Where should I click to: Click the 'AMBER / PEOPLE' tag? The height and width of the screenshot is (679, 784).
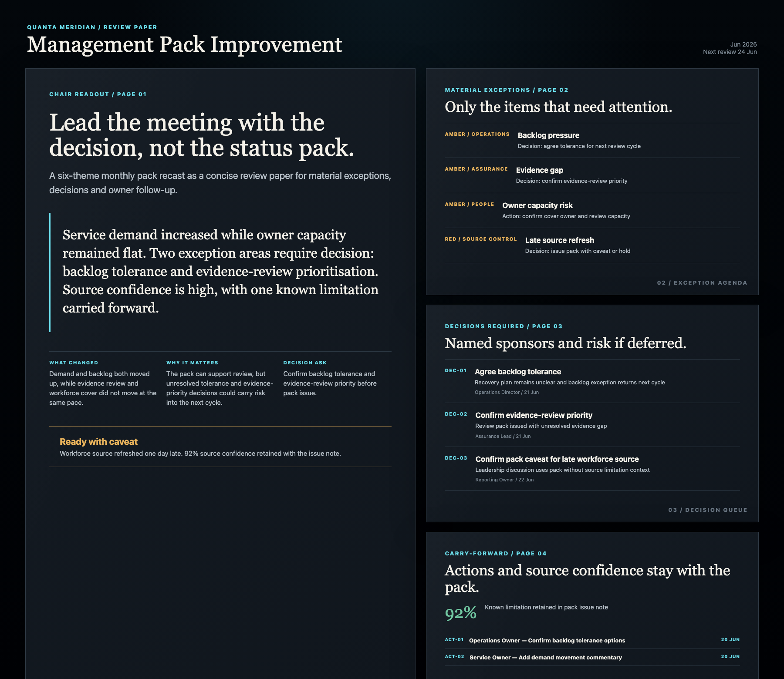(470, 204)
